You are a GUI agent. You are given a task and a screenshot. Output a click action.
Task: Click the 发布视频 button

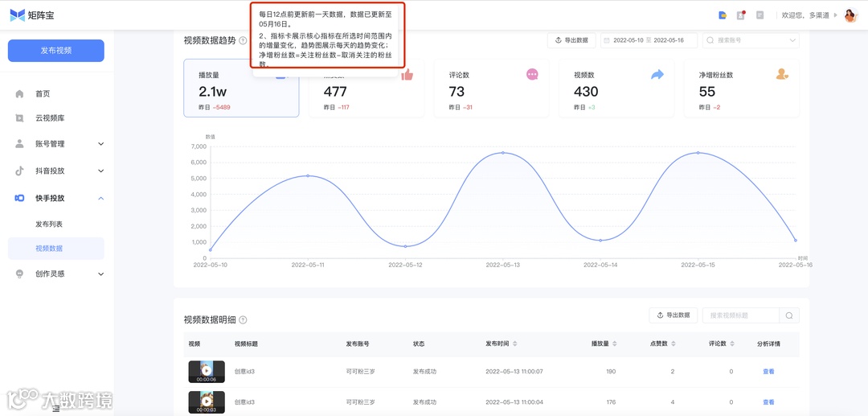coord(56,51)
